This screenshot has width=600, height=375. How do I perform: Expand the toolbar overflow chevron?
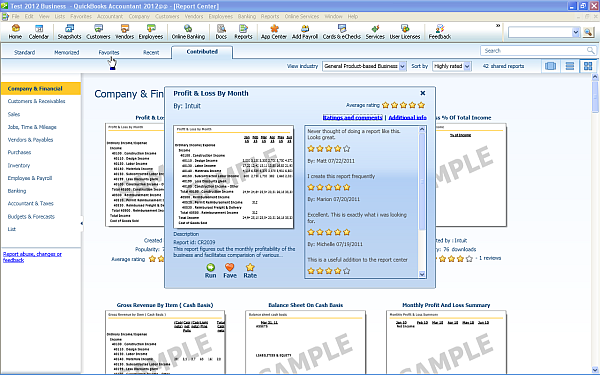(498, 26)
